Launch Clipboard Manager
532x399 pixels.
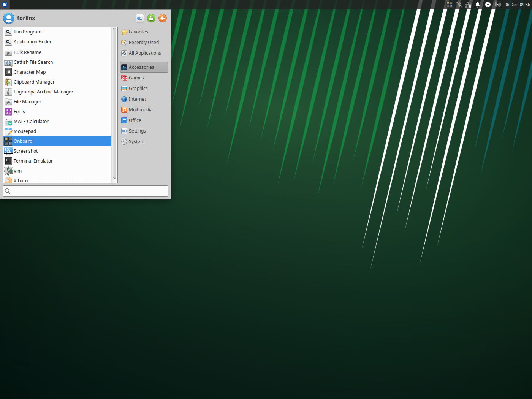(x=57, y=82)
